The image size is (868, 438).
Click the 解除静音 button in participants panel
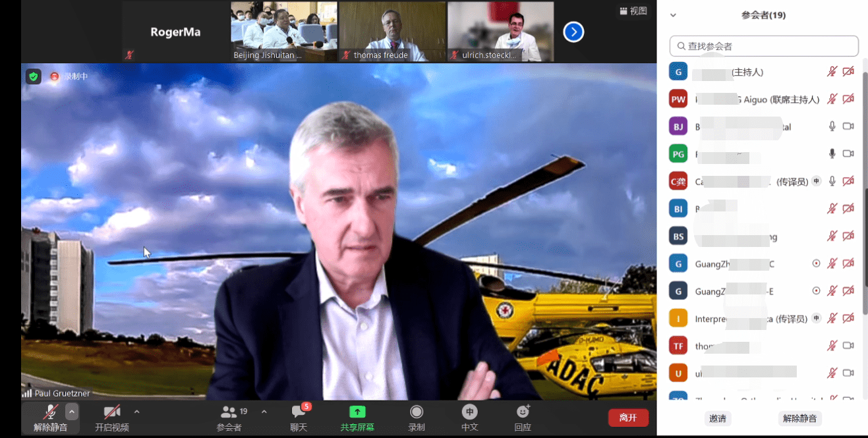(799, 418)
